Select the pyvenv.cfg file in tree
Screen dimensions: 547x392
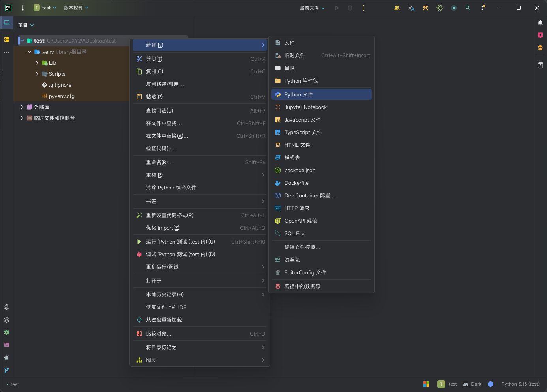click(62, 96)
